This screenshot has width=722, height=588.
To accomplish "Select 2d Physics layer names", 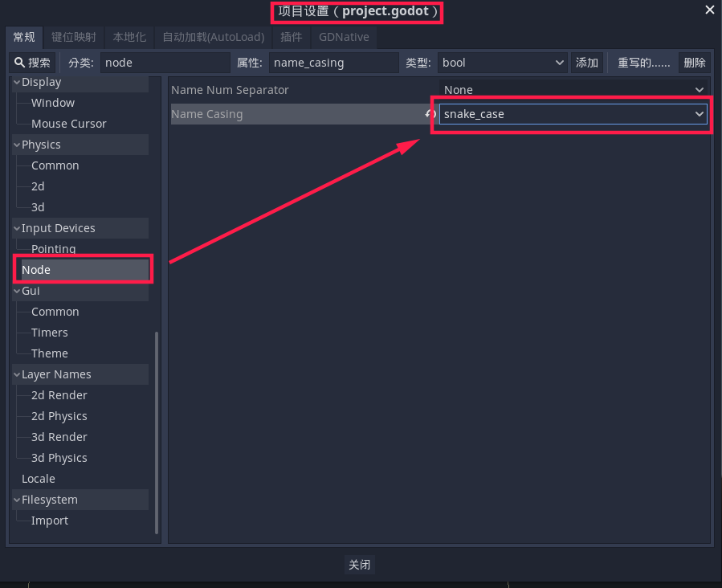I will click(x=59, y=416).
